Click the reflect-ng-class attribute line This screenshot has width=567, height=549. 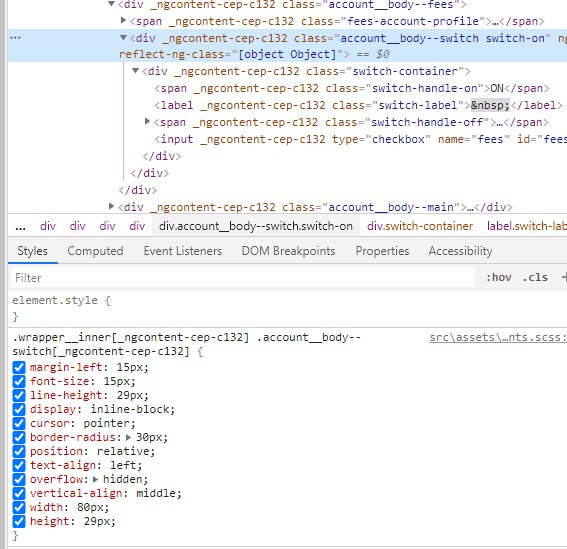pyautogui.click(x=234, y=54)
